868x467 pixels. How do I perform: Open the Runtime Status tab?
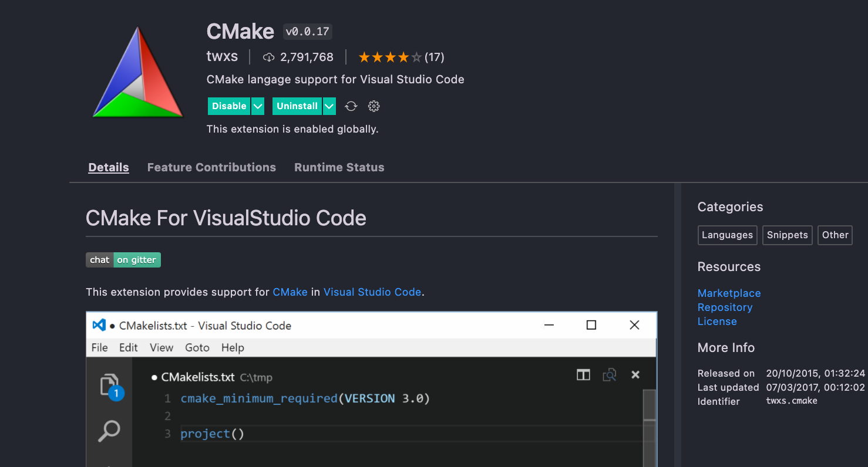point(339,167)
